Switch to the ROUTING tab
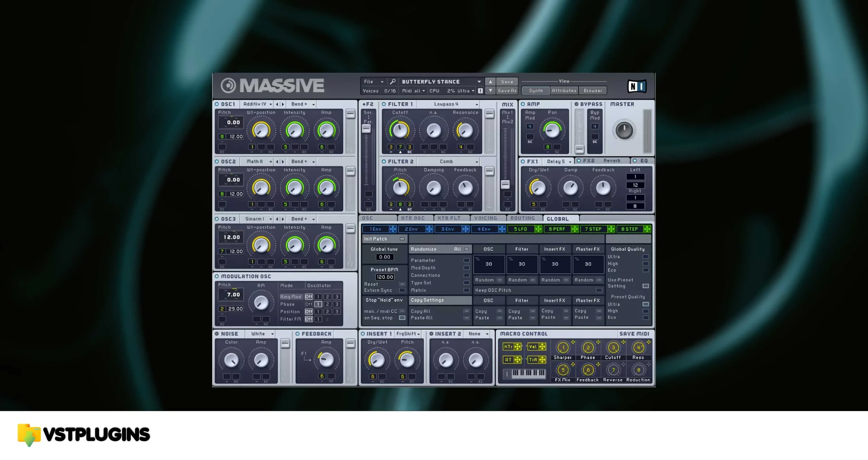The height and width of the screenshot is (460, 868). 524,218
